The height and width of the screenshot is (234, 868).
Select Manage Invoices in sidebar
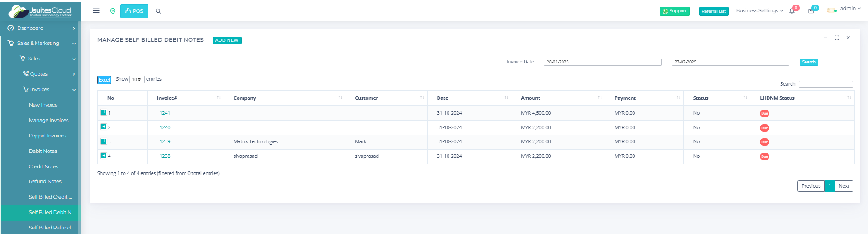click(48, 120)
